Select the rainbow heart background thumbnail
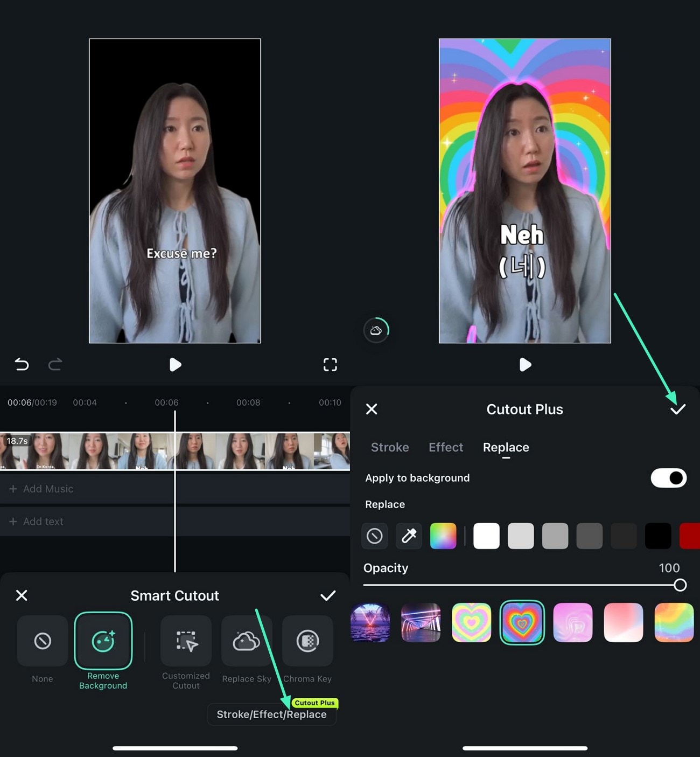Screen dimensions: 700x757 click(x=522, y=623)
